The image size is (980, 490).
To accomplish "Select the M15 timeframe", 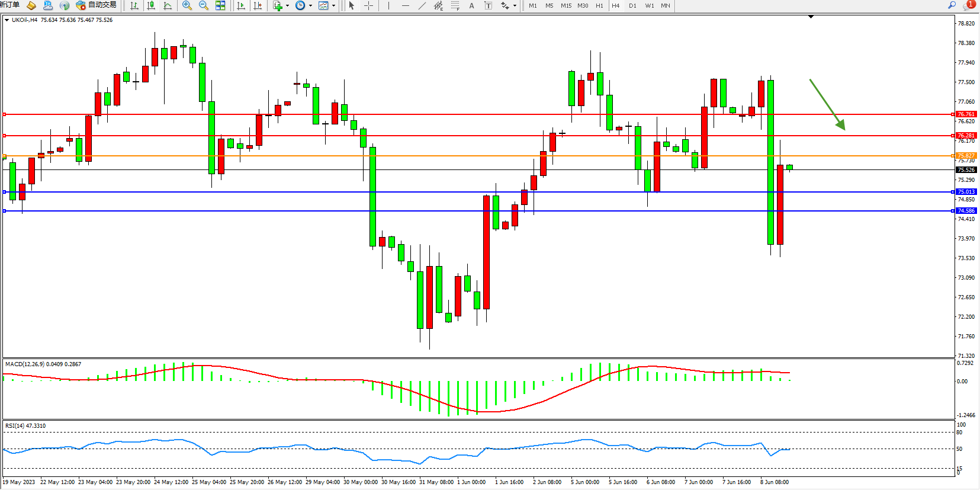I will [x=566, y=5].
